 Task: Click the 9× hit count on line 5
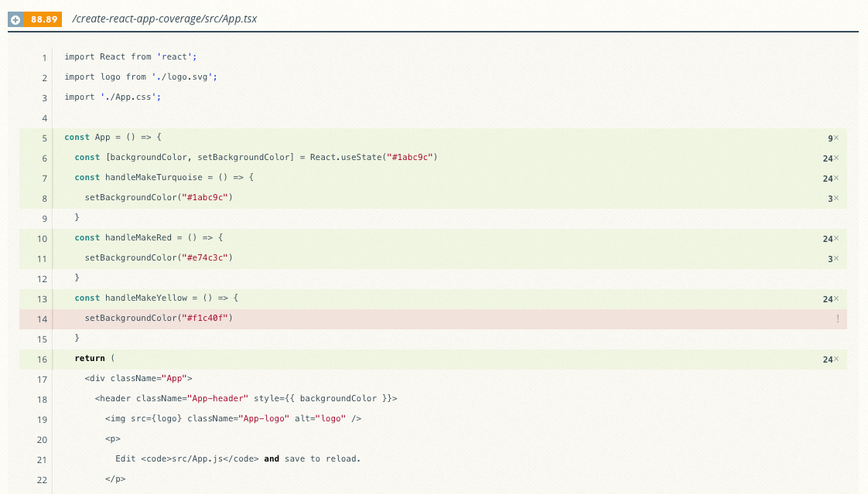click(832, 138)
